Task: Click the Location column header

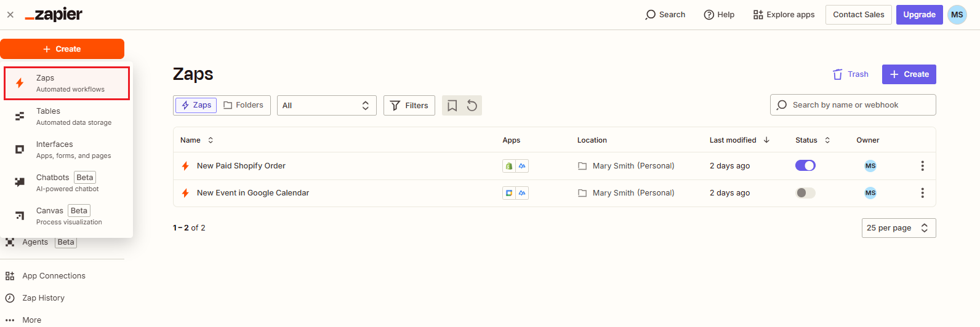Action: [592, 140]
